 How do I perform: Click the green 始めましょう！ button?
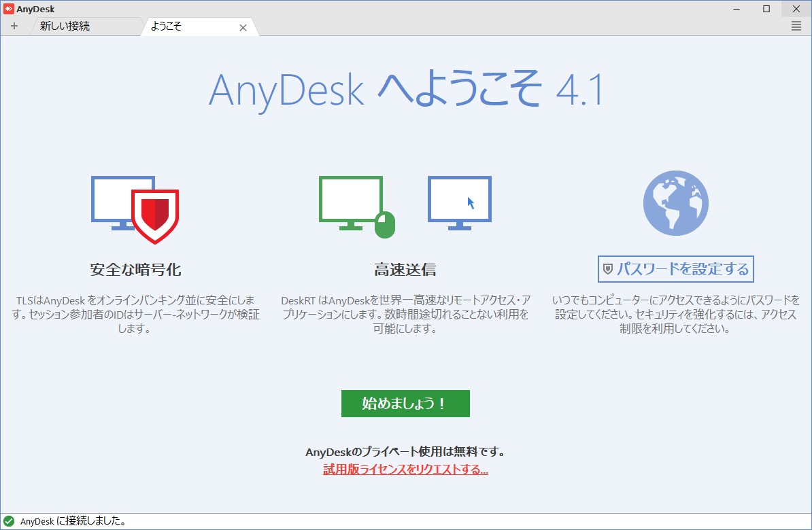(405, 404)
